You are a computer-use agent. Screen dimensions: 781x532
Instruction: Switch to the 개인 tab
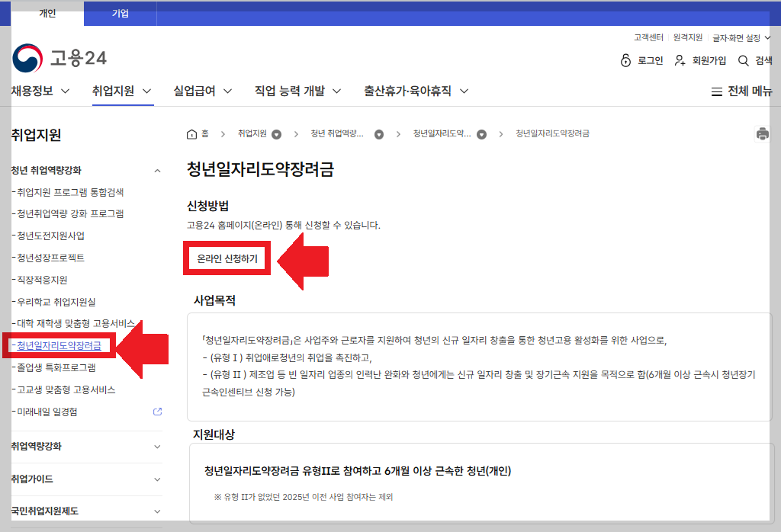pos(47,14)
